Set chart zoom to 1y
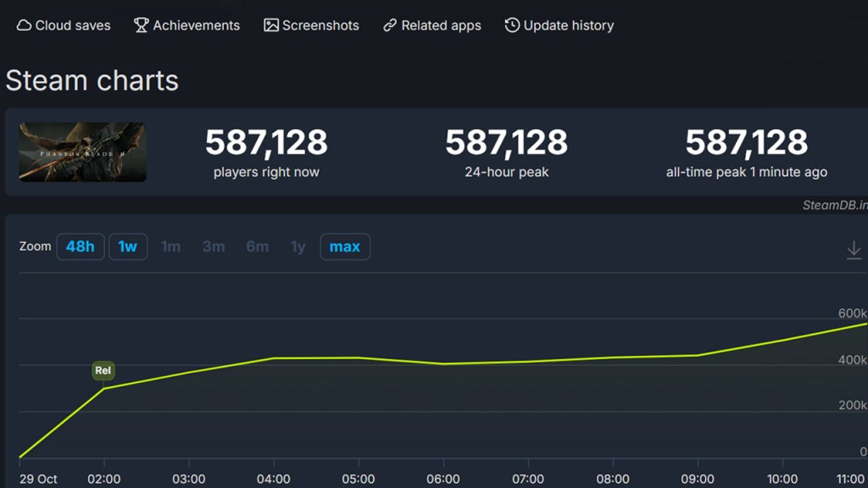The width and height of the screenshot is (868, 488). click(x=298, y=247)
